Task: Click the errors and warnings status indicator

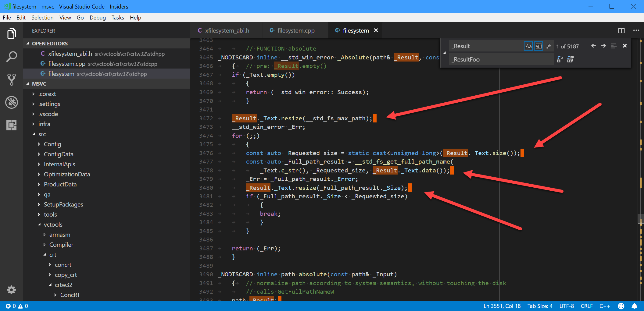Action: [17, 306]
